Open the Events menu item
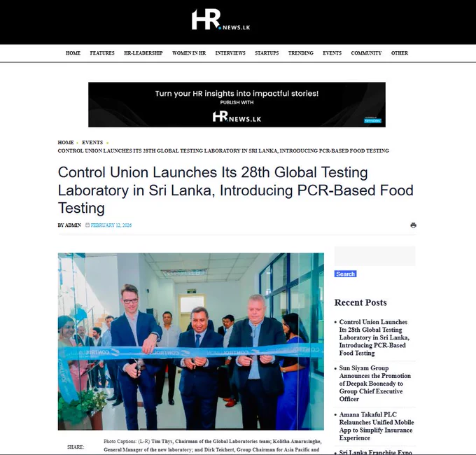Image resolution: width=476 pixels, height=455 pixels. (332, 52)
